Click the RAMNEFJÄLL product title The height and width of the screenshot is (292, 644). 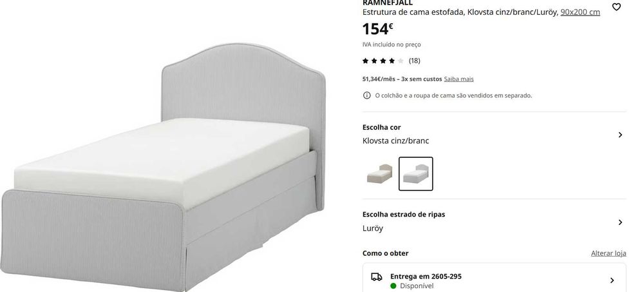pyautogui.click(x=387, y=3)
